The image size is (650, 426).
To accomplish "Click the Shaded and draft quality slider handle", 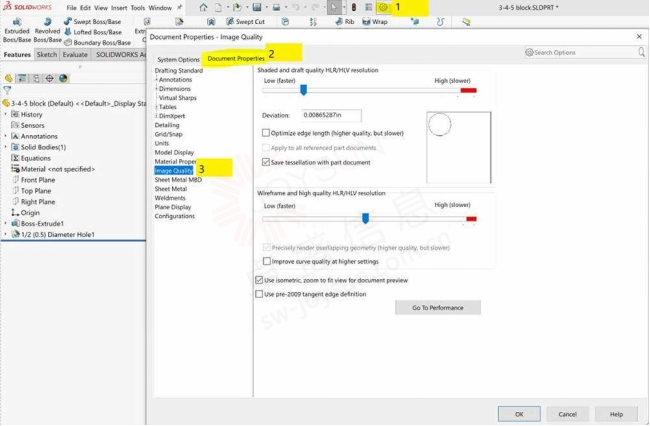I will pos(303,90).
